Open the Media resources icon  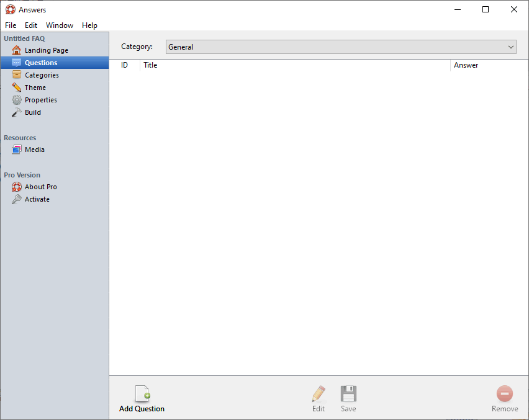[x=17, y=150]
